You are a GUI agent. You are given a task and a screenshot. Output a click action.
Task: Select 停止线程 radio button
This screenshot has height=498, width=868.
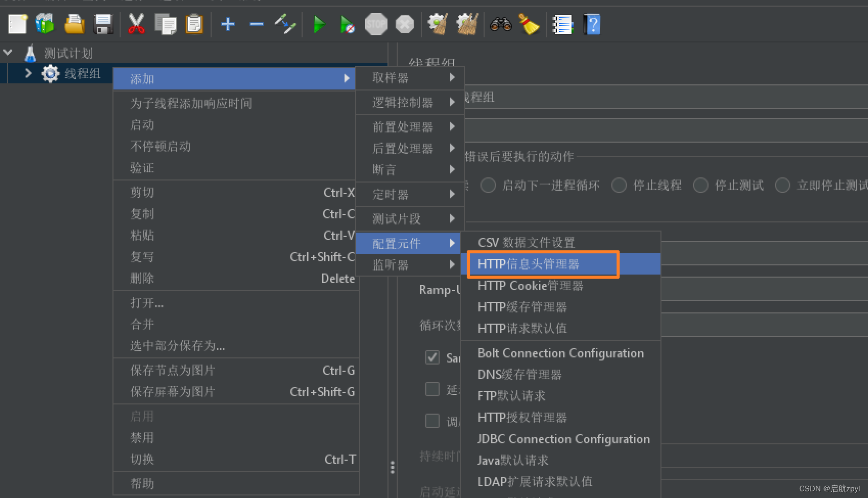tap(619, 185)
